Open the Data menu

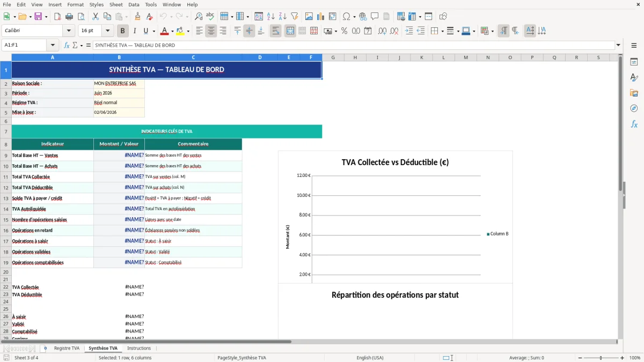click(x=134, y=4)
